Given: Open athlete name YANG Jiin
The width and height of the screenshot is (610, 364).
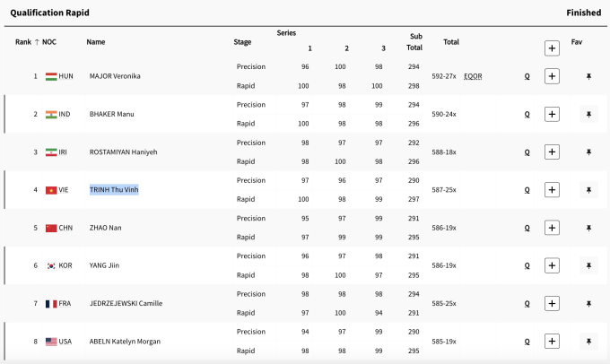Looking at the screenshot, I should (104, 265).
